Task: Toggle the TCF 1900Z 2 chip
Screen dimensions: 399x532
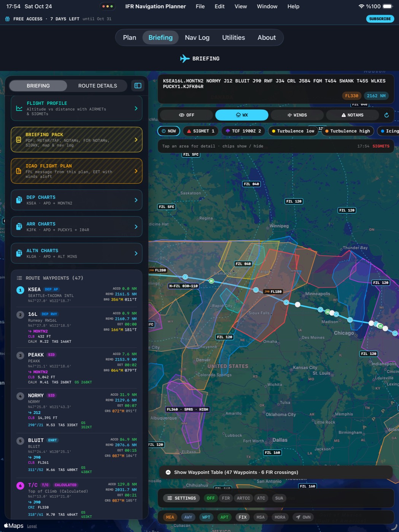Action: [243, 131]
